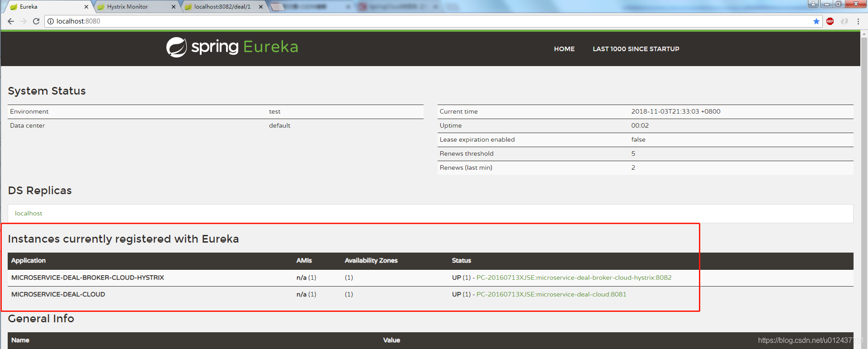The height and width of the screenshot is (349, 868).
Task: Click the Environment value test
Action: [275, 111]
